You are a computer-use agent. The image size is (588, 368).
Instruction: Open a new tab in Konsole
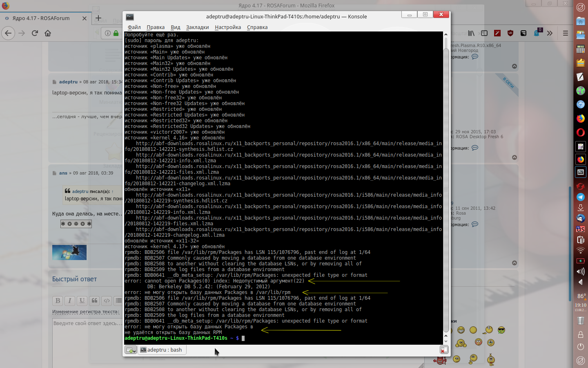click(x=131, y=350)
